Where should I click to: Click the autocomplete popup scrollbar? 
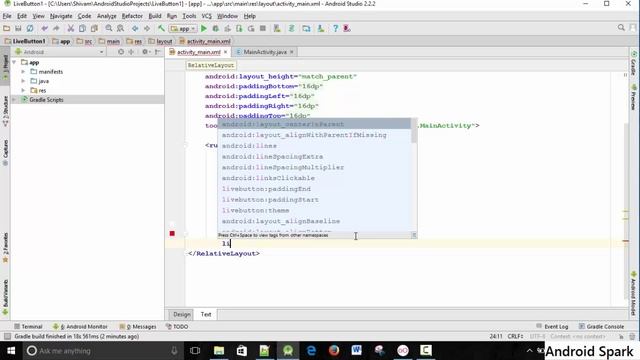pyautogui.click(x=414, y=131)
